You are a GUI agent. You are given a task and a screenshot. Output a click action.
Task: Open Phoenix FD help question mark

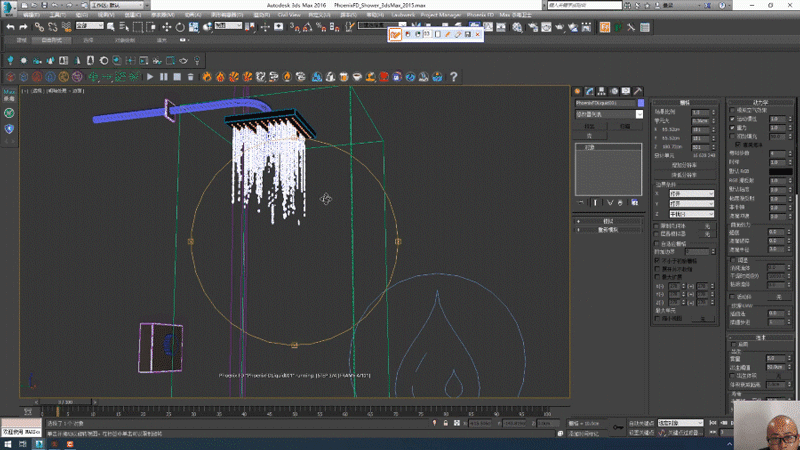tap(454, 77)
